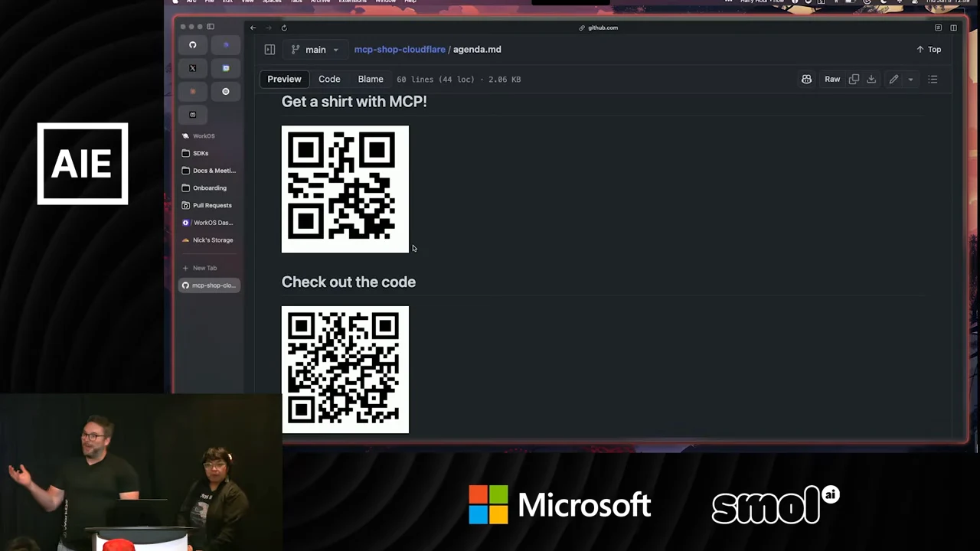Select the mcp-shop-cloudflare sidebar tab

(x=209, y=285)
